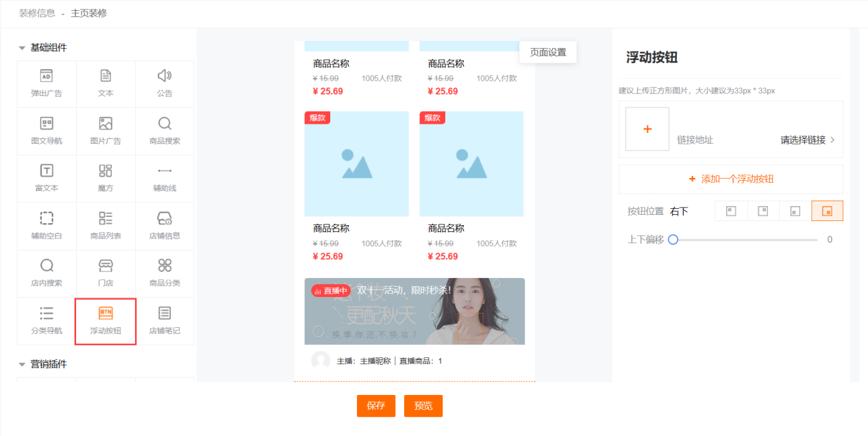868x436 pixels.
Task: Set button position to top-left
Action: [x=731, y=211]
